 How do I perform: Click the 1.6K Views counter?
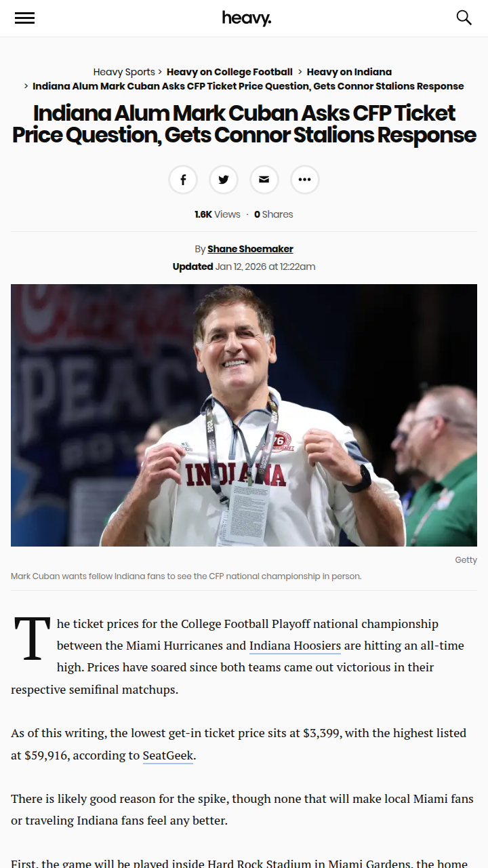(x=217, y=214)
